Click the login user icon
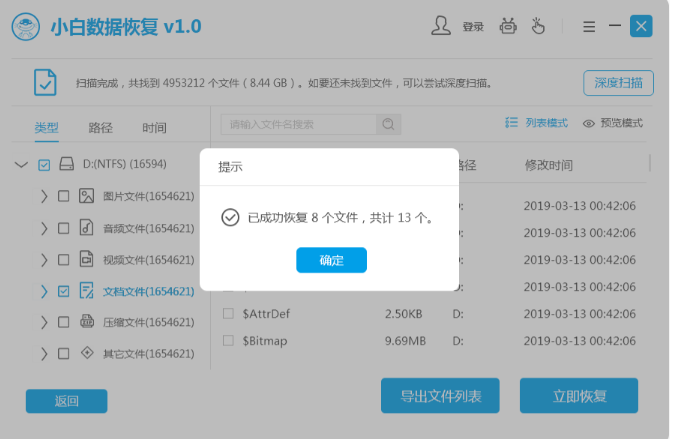 [x=441, y=27]
